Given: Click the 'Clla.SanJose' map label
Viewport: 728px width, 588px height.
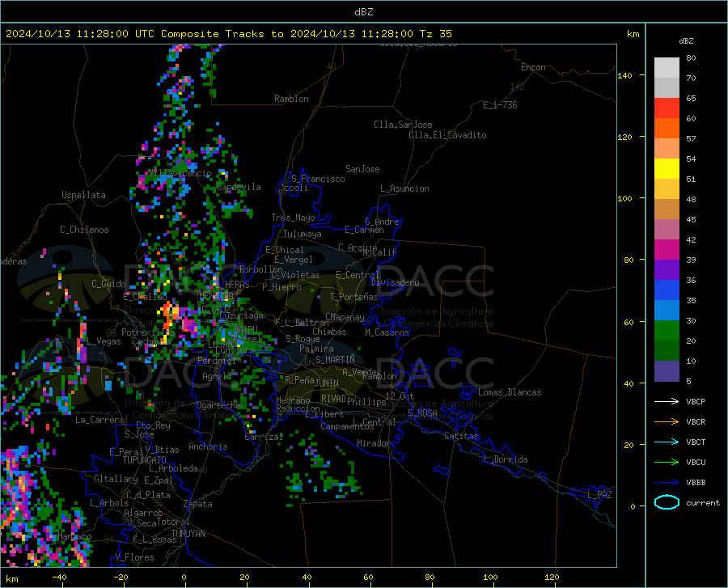Looking at the screenshot, I should pyautogui.click(x=403, y=125).
